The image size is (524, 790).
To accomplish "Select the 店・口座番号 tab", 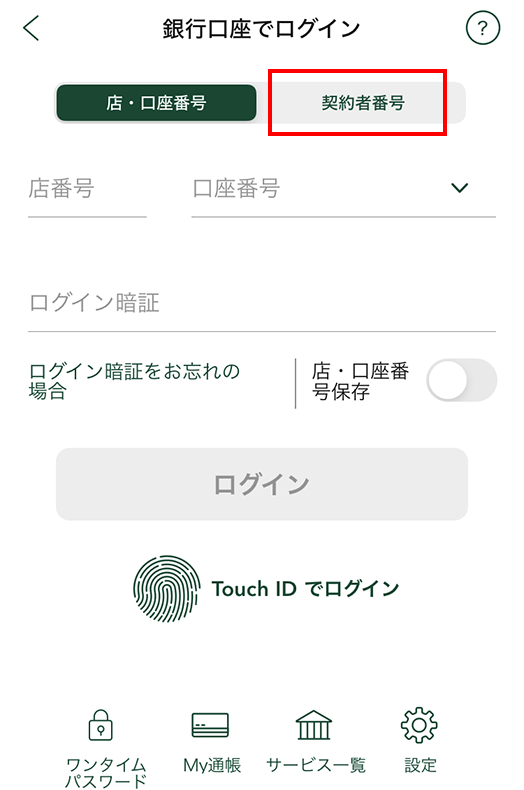I will [x=156, y=103].
